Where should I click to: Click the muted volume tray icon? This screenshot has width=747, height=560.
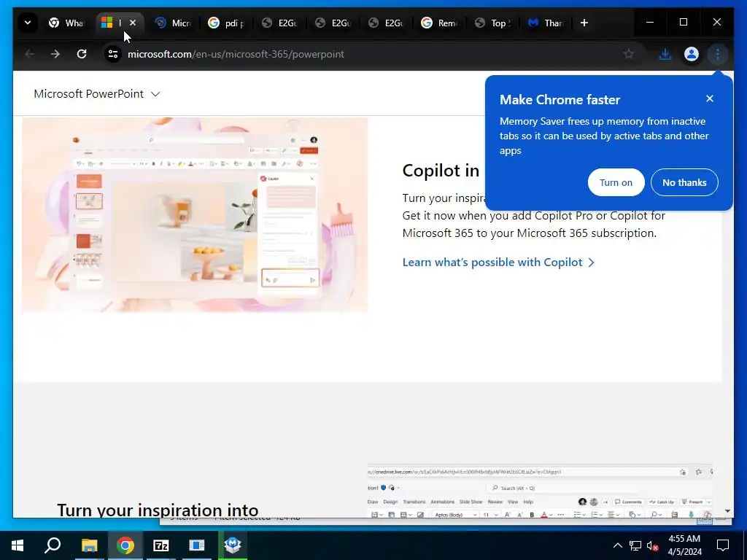tap(652, 545)
